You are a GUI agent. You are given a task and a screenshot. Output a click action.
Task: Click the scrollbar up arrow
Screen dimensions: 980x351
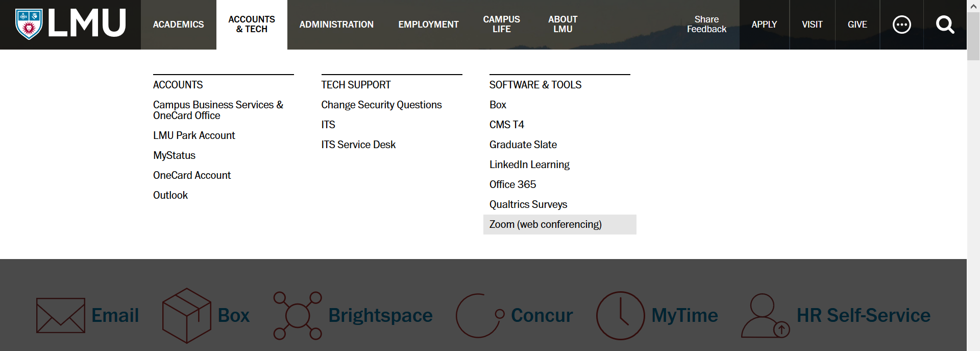coord(973,6)
